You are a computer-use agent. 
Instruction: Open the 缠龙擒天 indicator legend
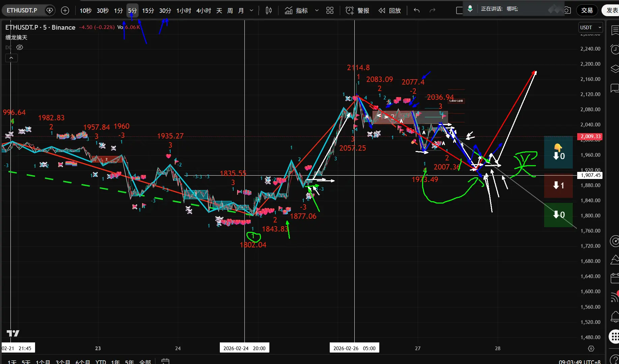[x=16, y=37]
